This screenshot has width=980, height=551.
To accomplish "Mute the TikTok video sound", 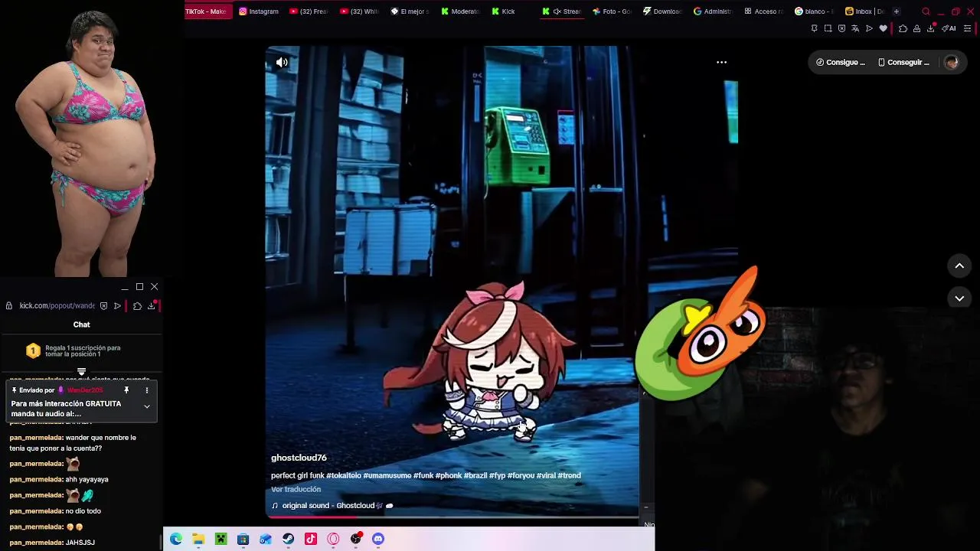I will [x=282, y=63].
